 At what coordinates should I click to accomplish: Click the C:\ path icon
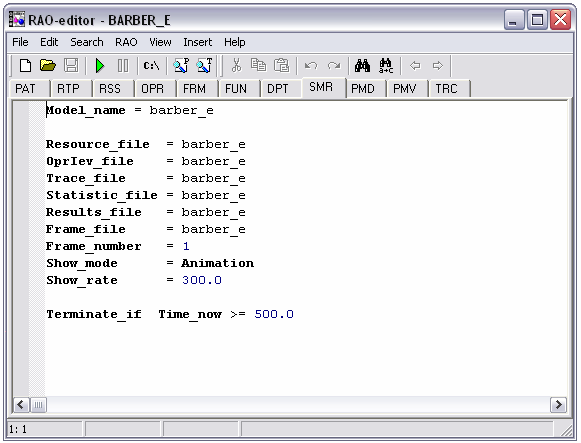coord(151,66)
